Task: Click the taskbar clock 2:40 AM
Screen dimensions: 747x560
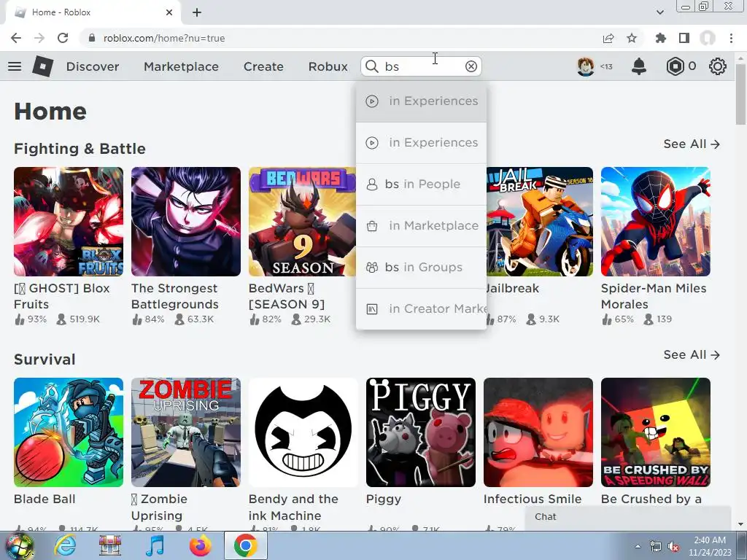Action: point(710,540)
